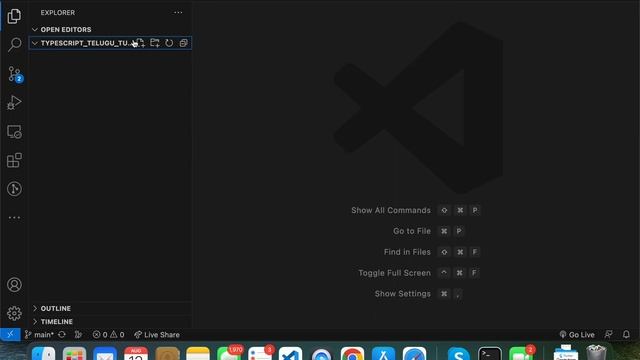Open Visual Studio Code from the Dock

[x=290, y=353]
